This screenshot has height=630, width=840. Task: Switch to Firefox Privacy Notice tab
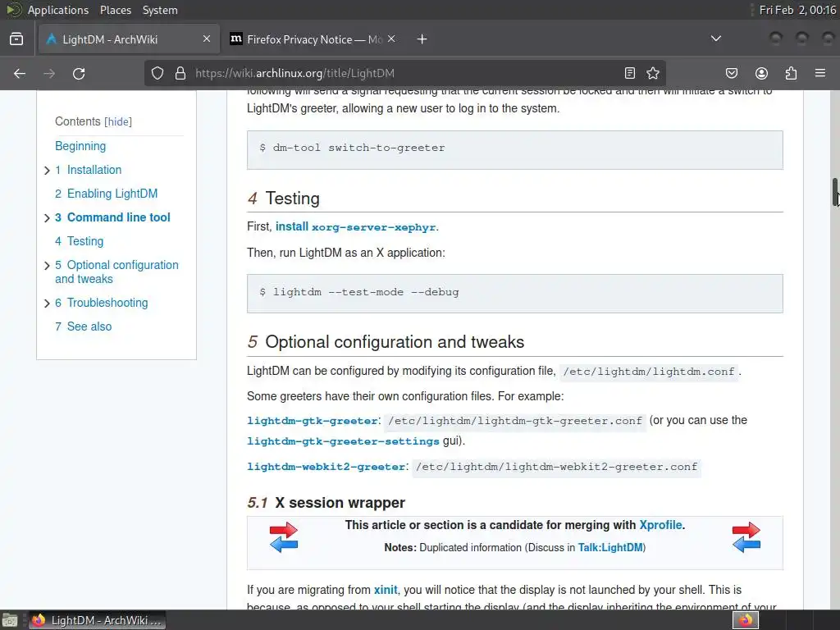tap(313, 39)
